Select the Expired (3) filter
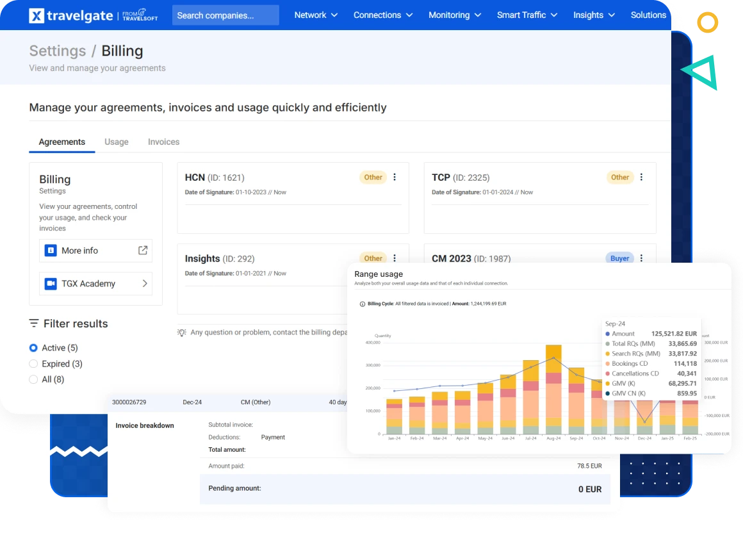The image size is (743, 560). click(x=33, y=364)
